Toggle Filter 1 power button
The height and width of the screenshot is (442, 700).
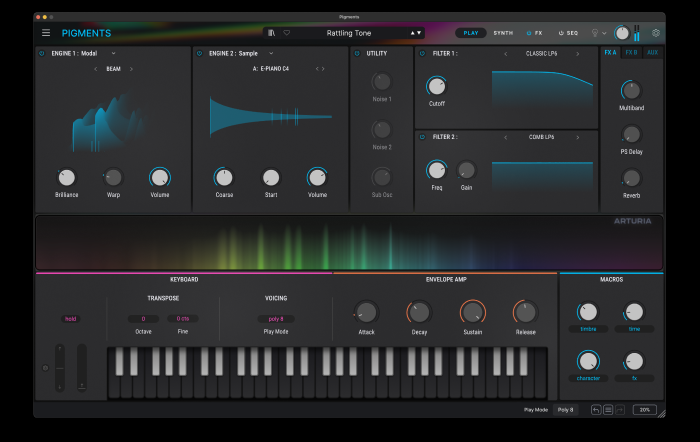click(x=422, y=54)
